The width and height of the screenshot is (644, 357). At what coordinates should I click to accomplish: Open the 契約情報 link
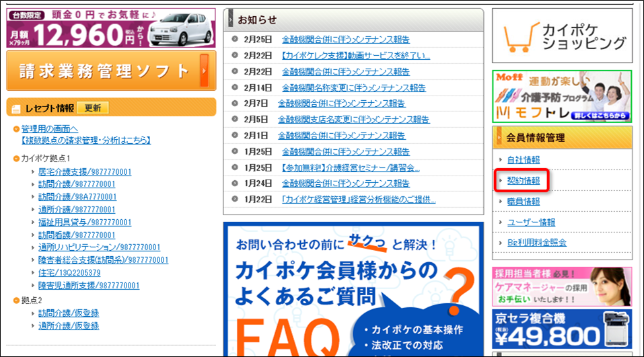coord(524,181)
